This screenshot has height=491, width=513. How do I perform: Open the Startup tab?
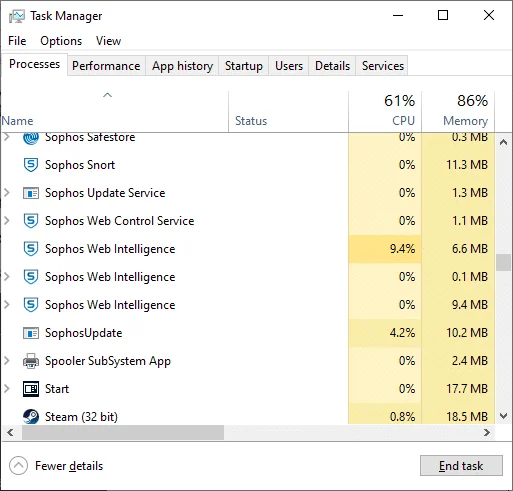244,66
